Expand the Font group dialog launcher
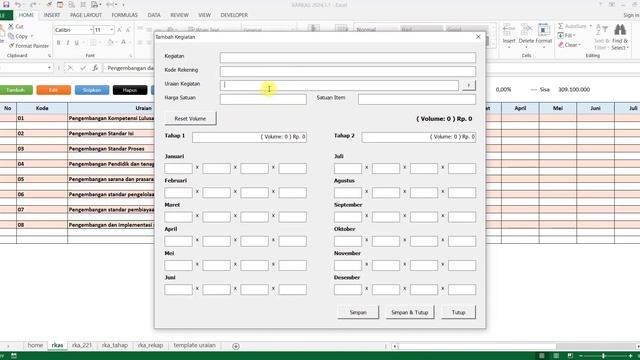 pos(131,56)
